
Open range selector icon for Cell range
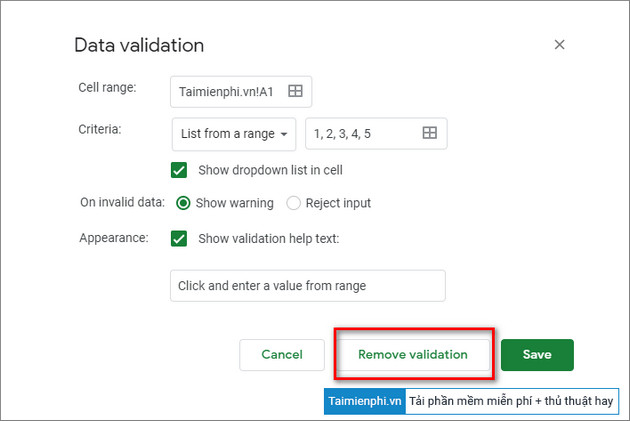click(295, 91)
